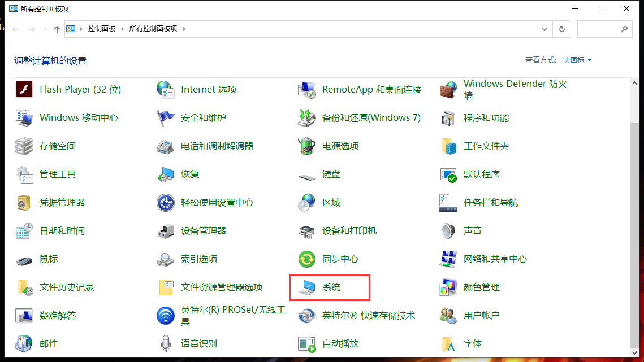The image size is (644, 362).
Task: Expand the address bar history dropdown
Action: coord(544,29)
